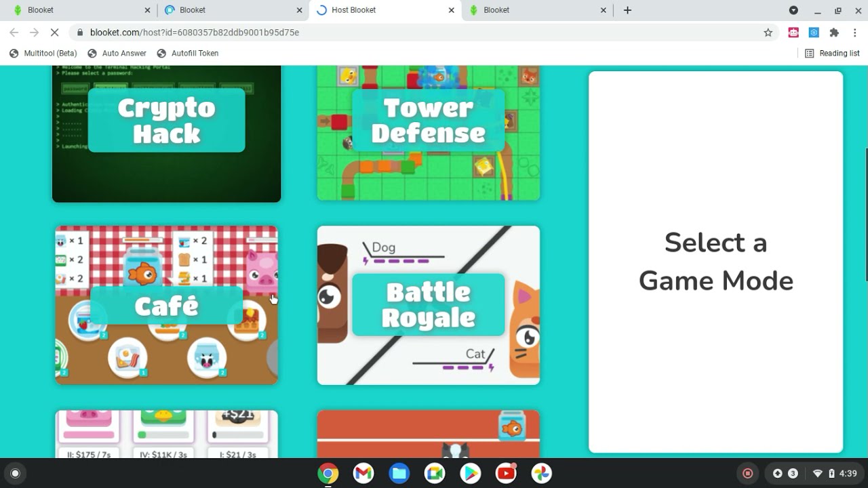Open YouTube from the shelf
Screen dimensions: 868x488
[x=506, y=473]
